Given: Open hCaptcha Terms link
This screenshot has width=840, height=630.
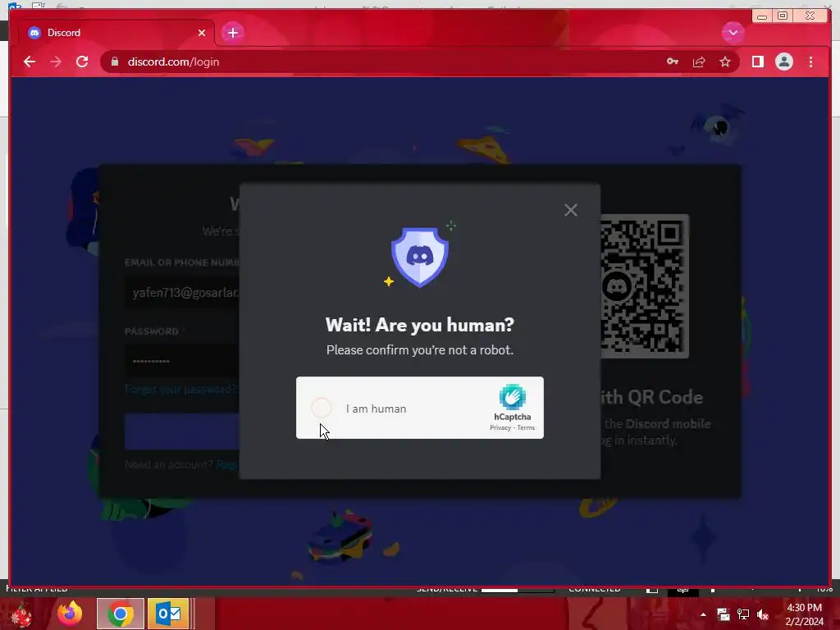Looking at the screenshot, I should pos(526,427).
